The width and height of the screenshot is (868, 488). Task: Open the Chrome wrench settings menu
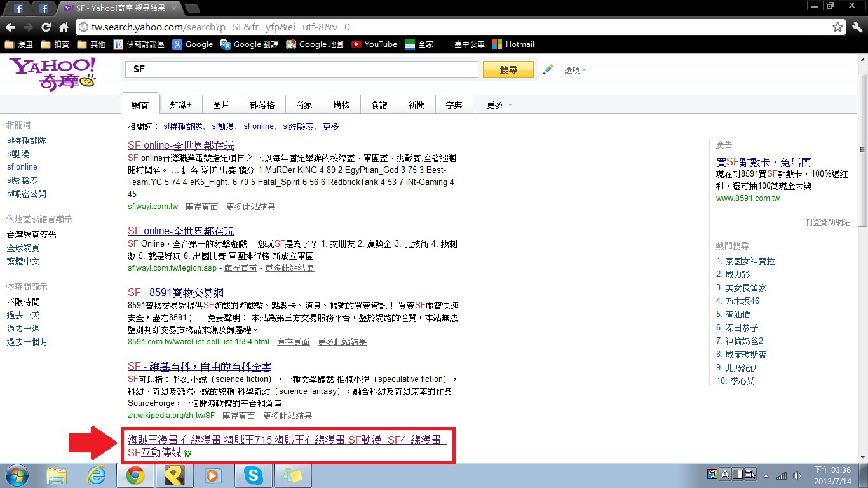pos(857,27)
